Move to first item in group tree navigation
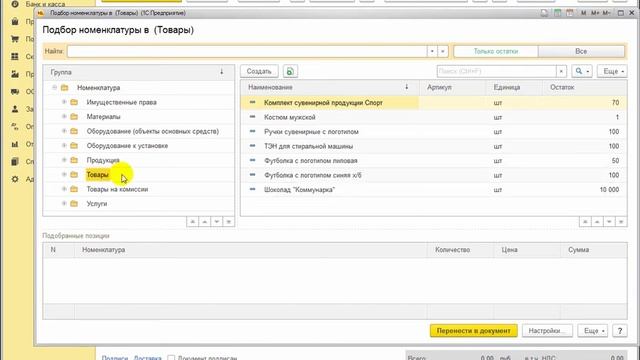Screen dimensions: 640x360 (x=193, y=222)
